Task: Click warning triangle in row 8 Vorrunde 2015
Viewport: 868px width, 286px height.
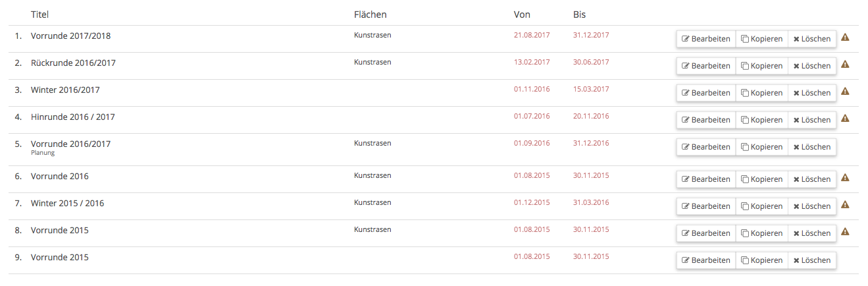Action: pyautogui.click(x=846, y=232)
